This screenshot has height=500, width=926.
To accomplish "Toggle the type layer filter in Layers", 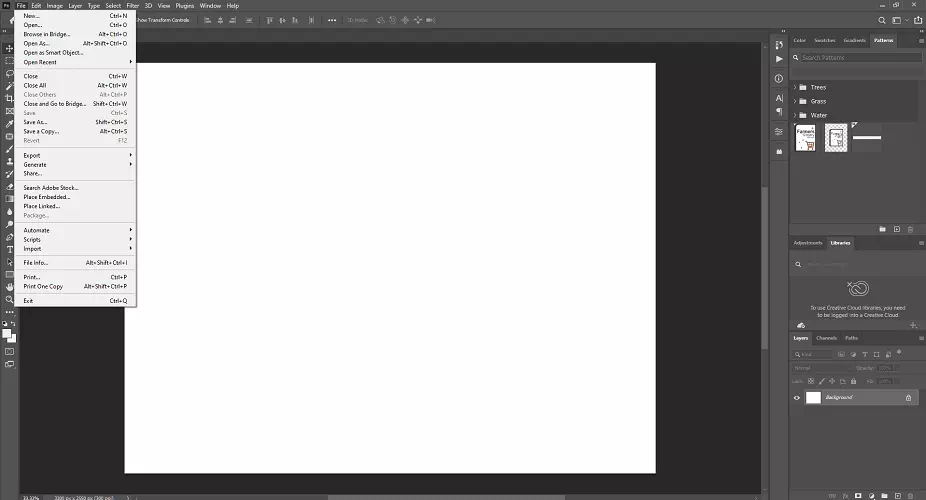I will pyautogui.click(x=865, y=355).
